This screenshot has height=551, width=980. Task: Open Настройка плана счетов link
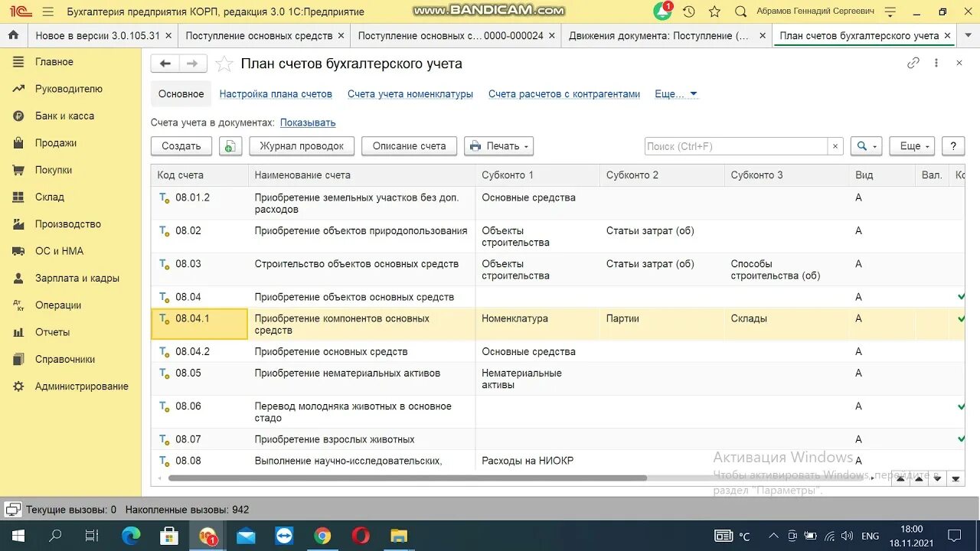(276, 94)
